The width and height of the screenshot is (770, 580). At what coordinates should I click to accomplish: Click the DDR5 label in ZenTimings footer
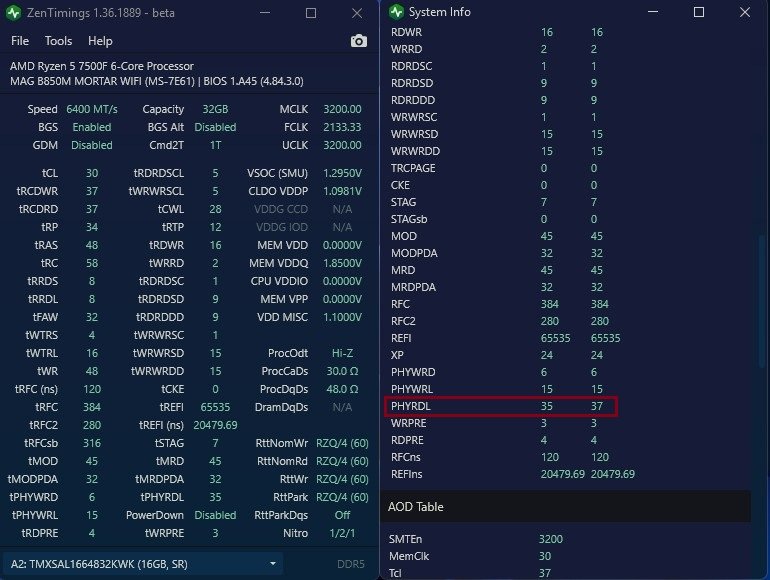351,564
